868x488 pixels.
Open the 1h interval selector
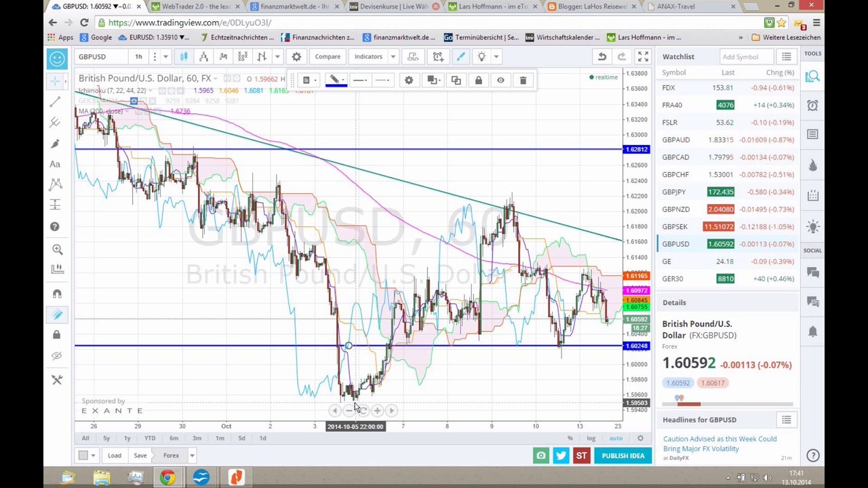[x=138, y=56]
